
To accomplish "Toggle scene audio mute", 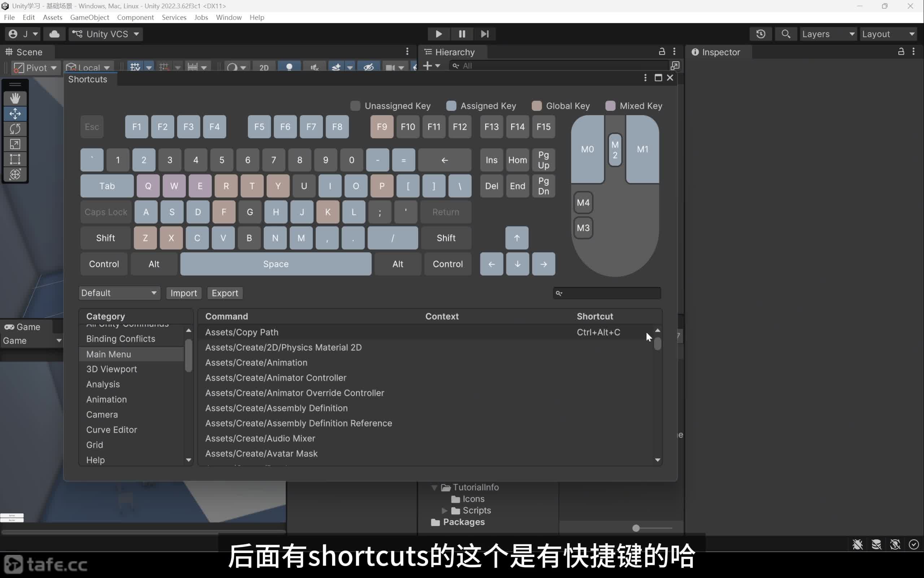I will click(x=315, y=67).
